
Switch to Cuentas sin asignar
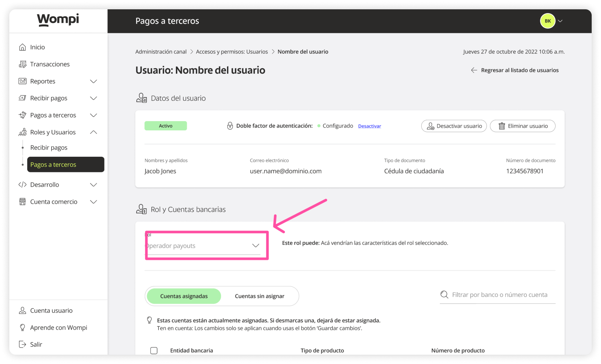pyautogui.click(x=259, y=296)
